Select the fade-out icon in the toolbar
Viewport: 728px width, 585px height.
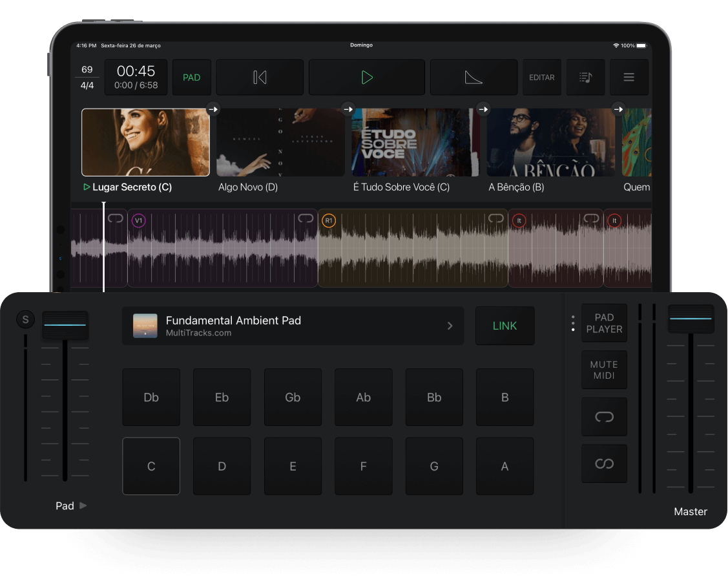(x=473, y=77)
